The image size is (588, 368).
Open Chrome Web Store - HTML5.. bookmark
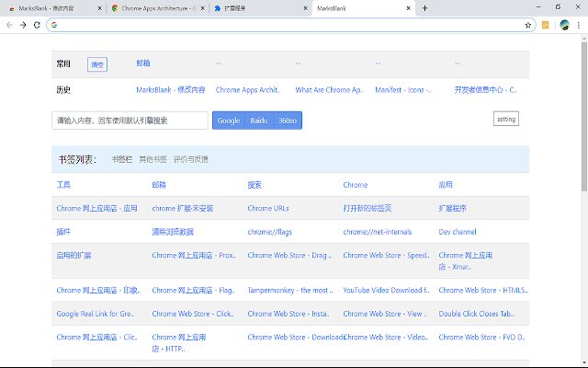click(483, 291)
